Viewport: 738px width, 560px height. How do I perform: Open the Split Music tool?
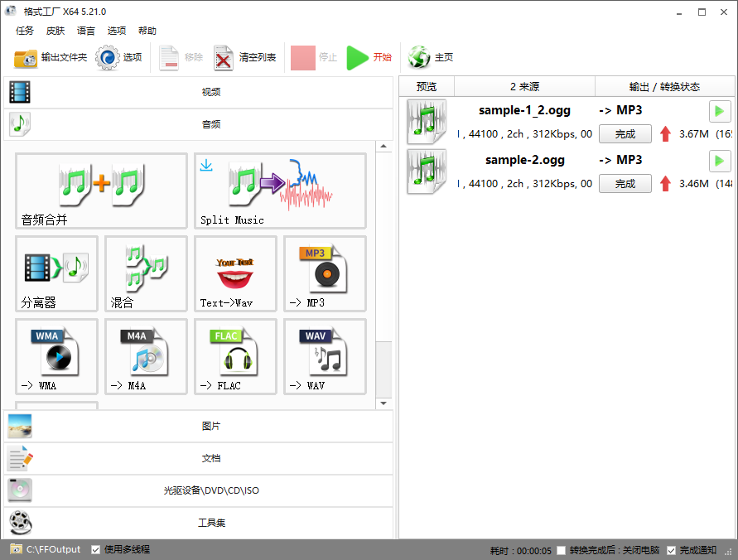[279, 191]
